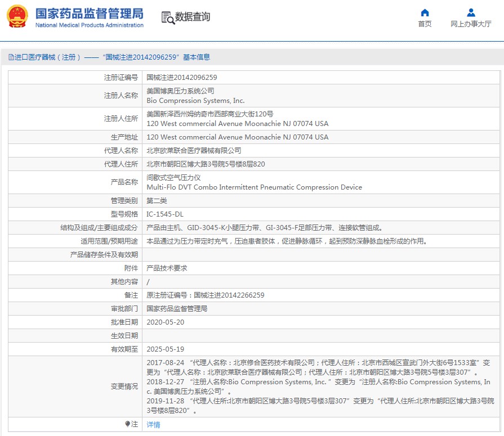Click the data query magnifier icon
Screen dimensions: 504x436
168,17
